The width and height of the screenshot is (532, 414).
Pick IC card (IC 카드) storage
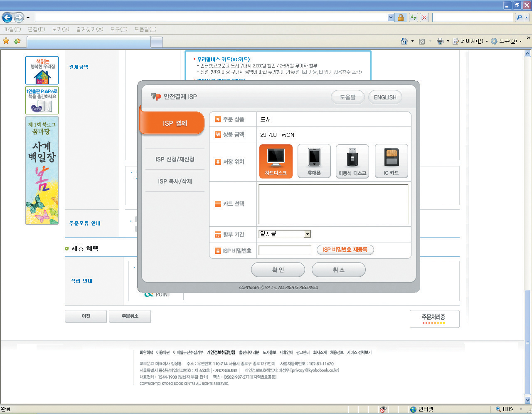pyautogui.click(x=391, y=161)
